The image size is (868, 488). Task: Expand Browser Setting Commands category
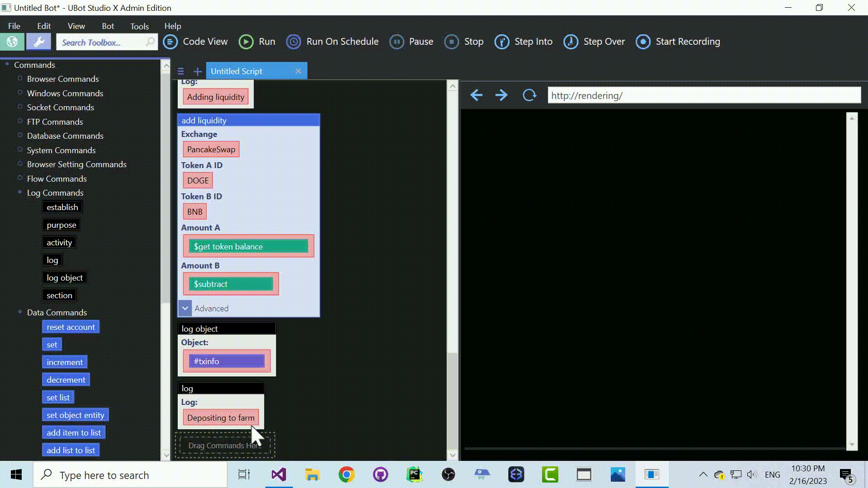[20, 164]
